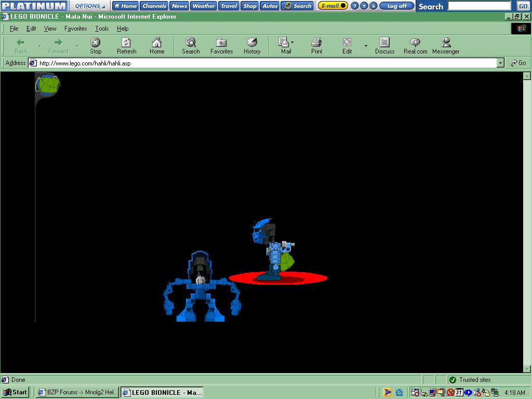Viewport: 532px width, 399px height.
Task: Click the network computers tray icon
Action: coord(495,393)
